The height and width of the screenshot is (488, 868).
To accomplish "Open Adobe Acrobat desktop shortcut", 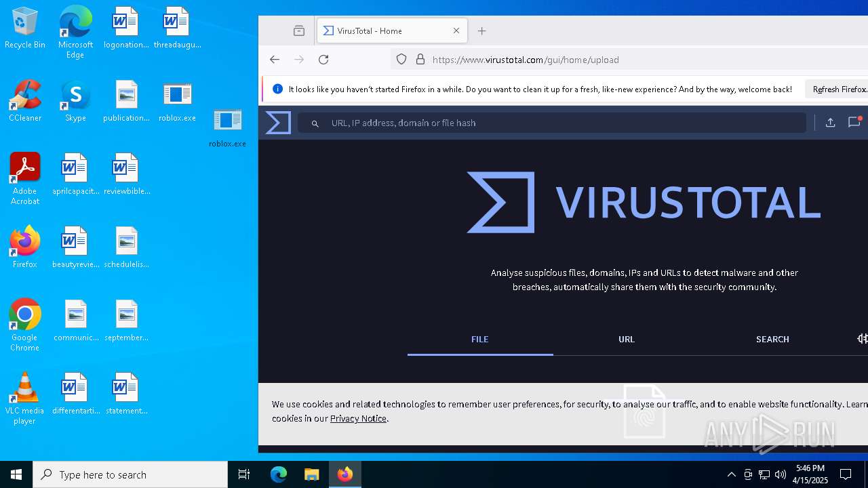I will [25, 179].
